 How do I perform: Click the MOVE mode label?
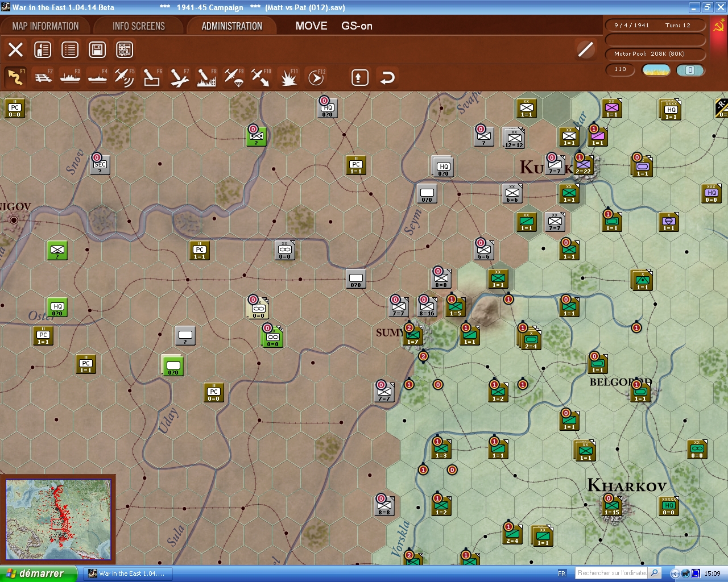point(311,26)
